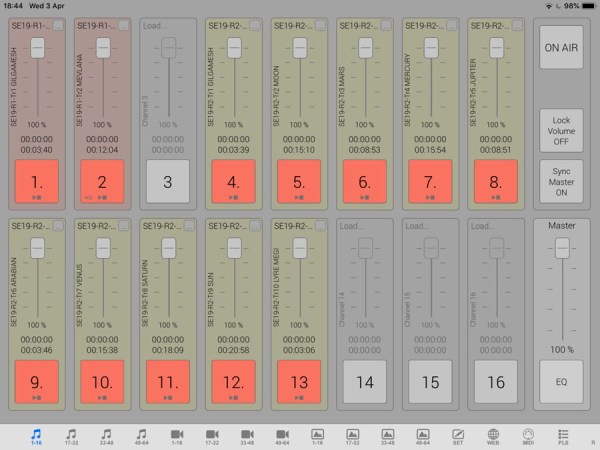Tick the checkbox on channel 1 GILGAMESH
The width and height of the screenshot is (600, 450).
56,26
